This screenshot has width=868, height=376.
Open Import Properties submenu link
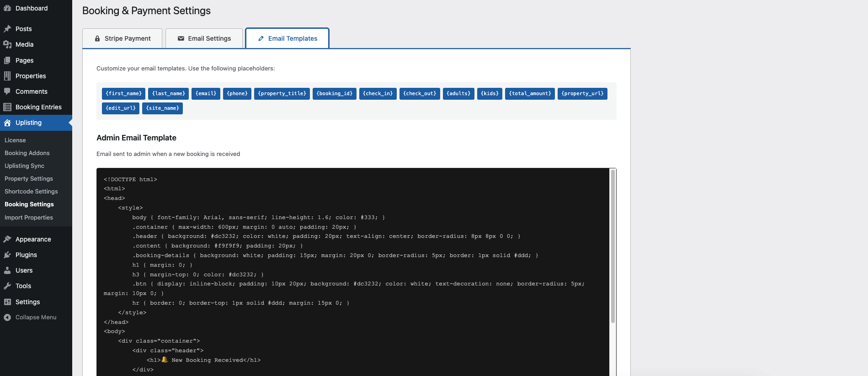[x=29, y=218]
